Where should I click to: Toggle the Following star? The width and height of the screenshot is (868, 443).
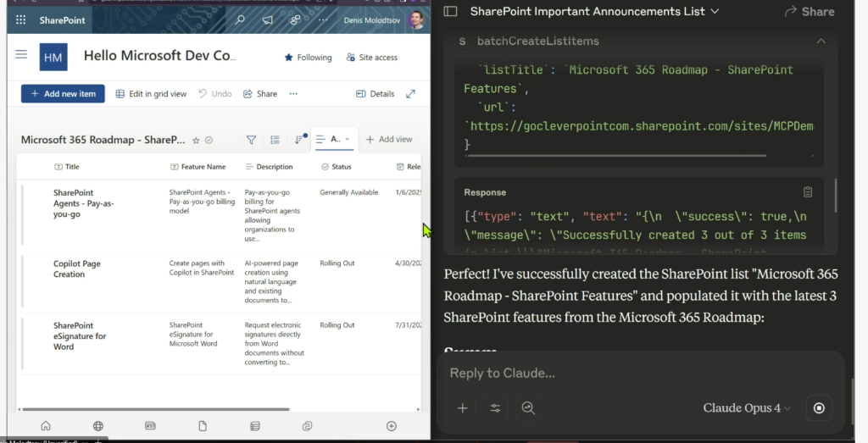click(x=308, y=58)
